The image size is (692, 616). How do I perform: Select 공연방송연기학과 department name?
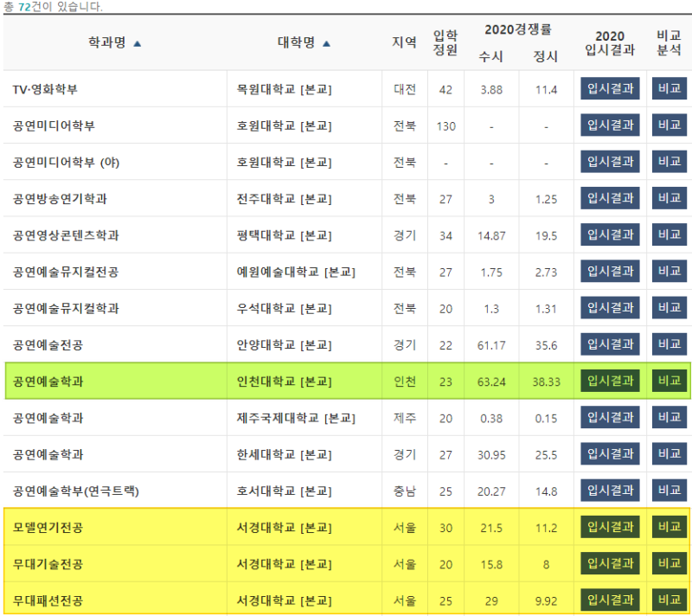pyautogui.click(x=60, y=199)
